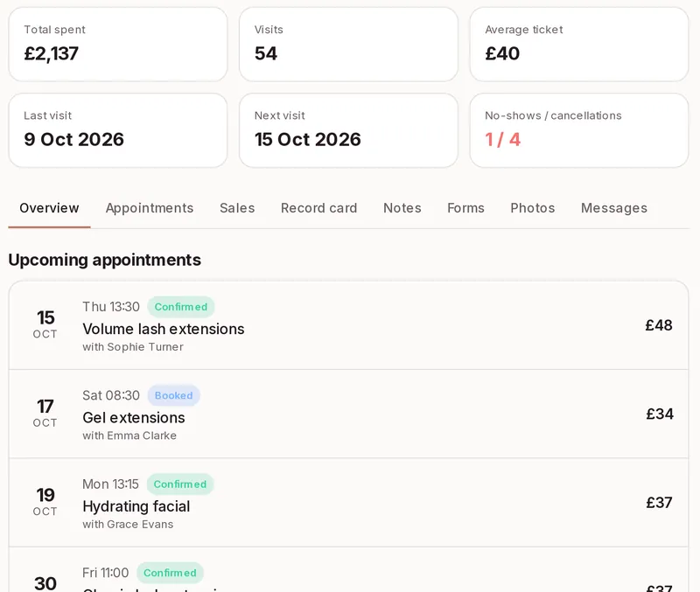Click staff name Grace Evans

[140, 525]
